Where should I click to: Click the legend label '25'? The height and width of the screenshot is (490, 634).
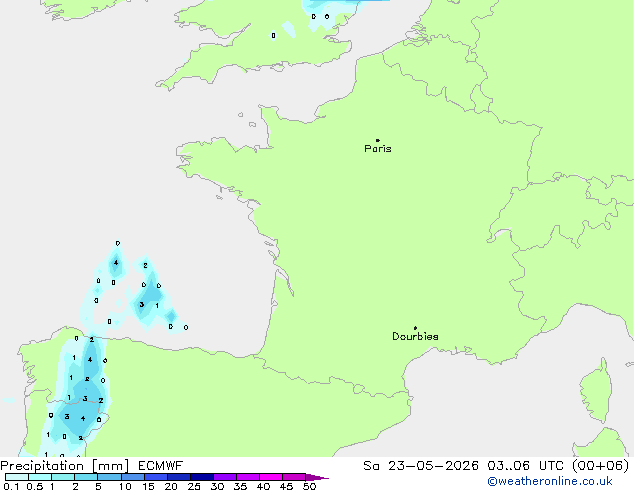click(194, 486)
